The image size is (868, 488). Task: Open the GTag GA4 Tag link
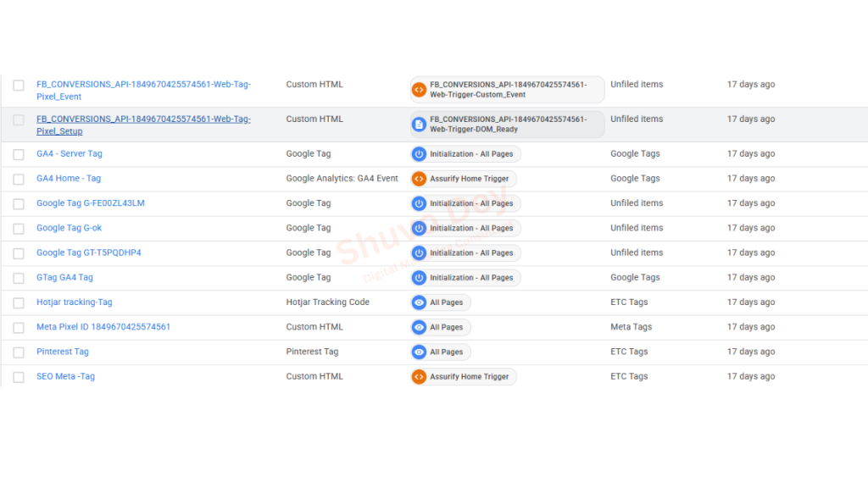pyautogui.click(x=64, y=278)
